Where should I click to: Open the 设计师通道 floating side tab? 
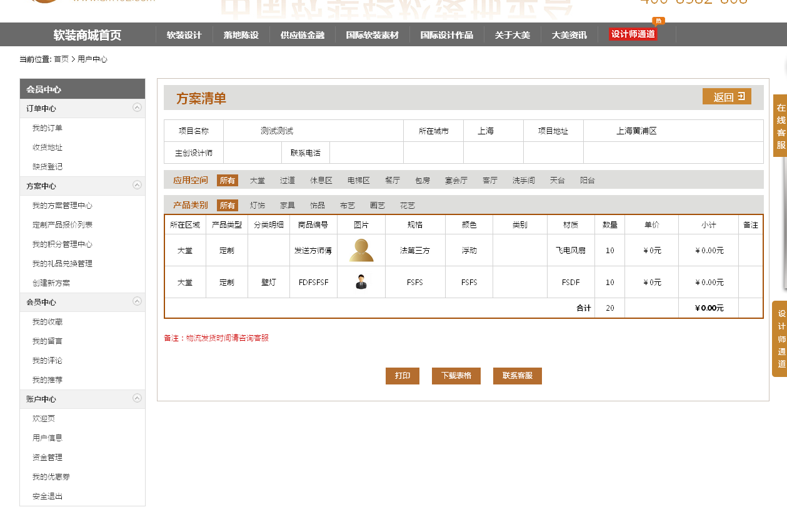pos(780,339)
